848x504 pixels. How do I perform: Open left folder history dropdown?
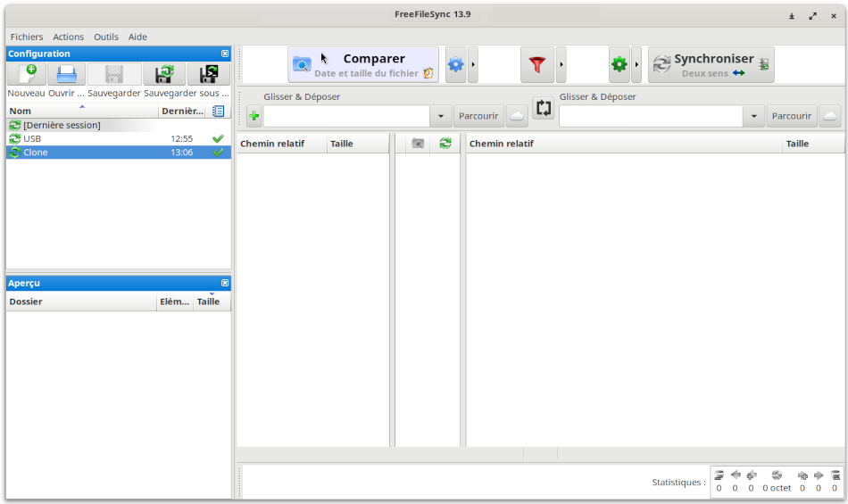[x=441, y=116]
